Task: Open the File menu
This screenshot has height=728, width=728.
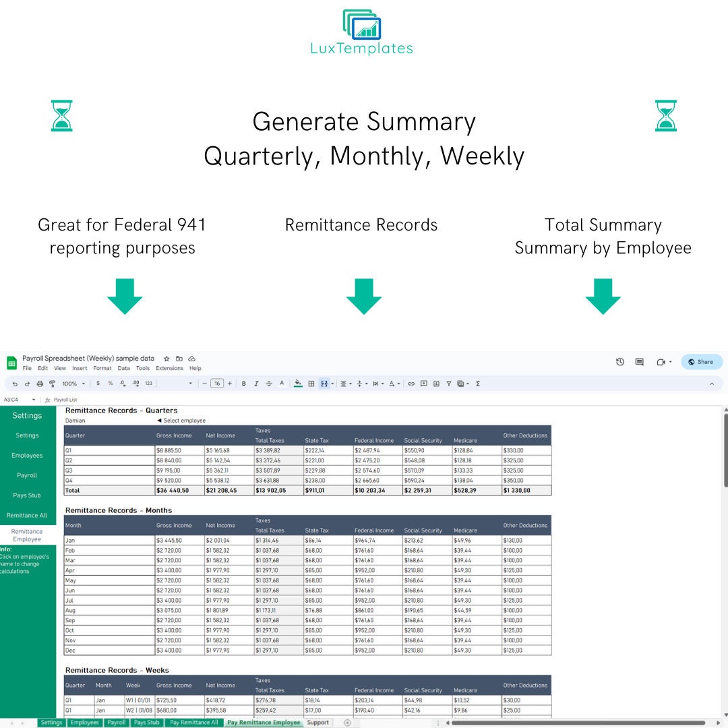Action: (27, 368)
